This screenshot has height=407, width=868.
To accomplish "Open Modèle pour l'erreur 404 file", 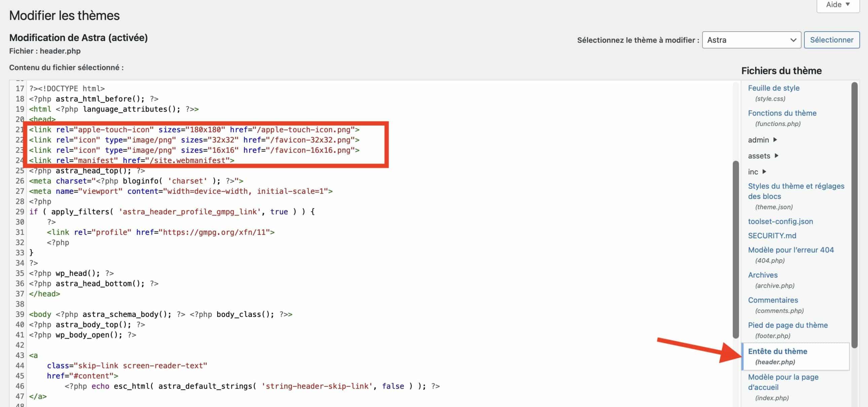I will pos(791,250).
